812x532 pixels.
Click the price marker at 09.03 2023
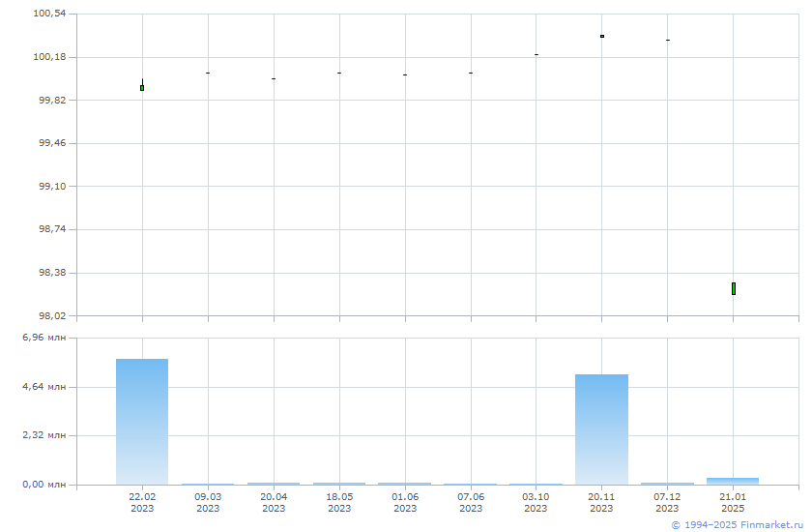coord(208,74)
